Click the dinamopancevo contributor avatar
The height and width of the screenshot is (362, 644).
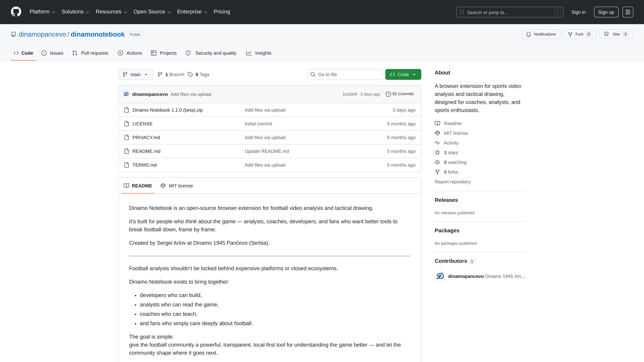[440, 276]
